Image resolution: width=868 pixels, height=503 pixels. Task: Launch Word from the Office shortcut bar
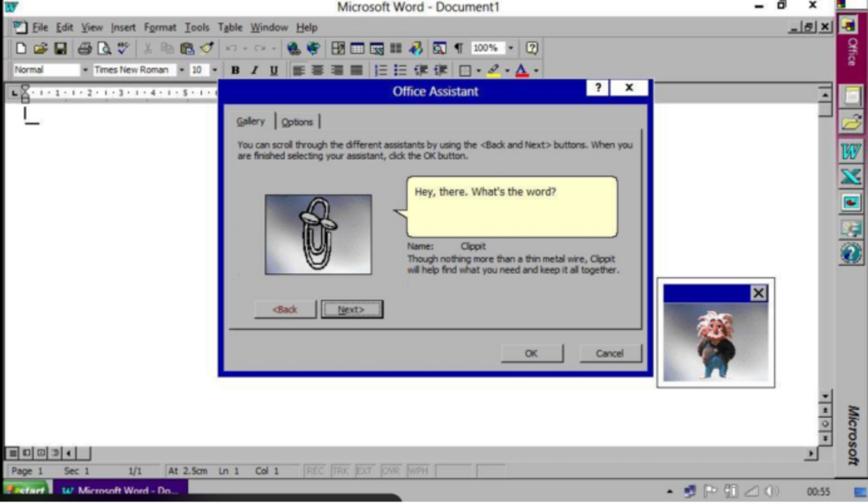(x=851, y=151)
